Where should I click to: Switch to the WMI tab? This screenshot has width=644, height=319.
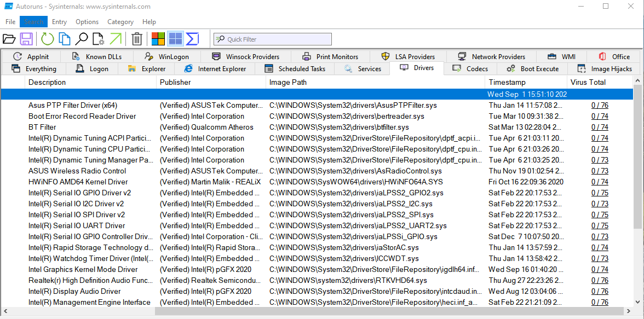(562, 57)
